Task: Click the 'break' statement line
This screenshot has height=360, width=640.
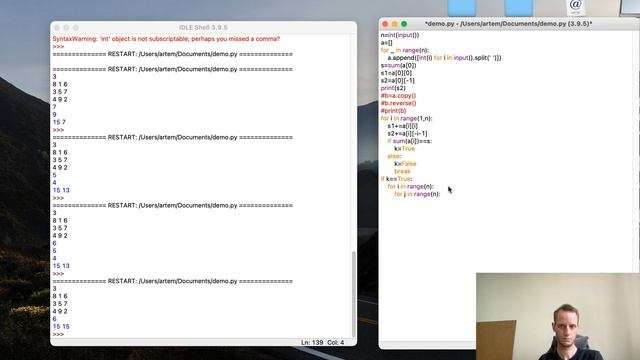Action: [402, 171]
